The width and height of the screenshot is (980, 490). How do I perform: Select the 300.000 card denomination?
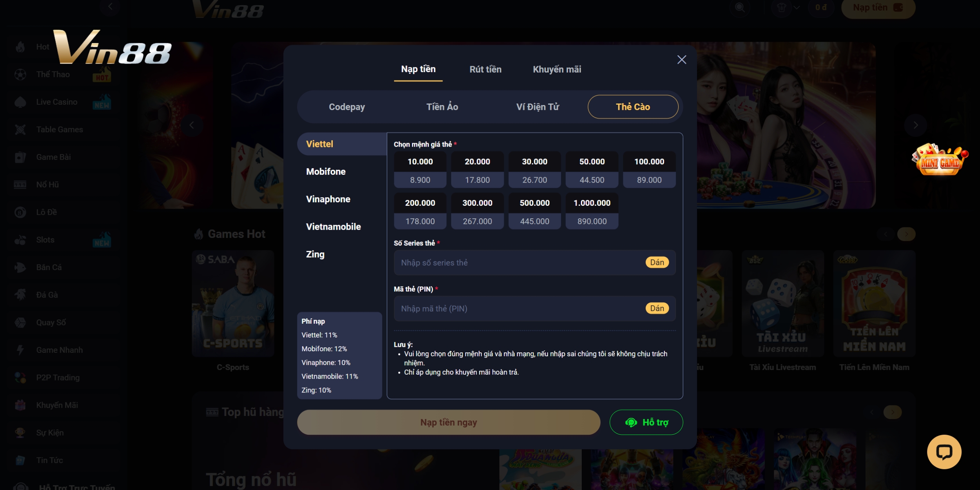477,211
